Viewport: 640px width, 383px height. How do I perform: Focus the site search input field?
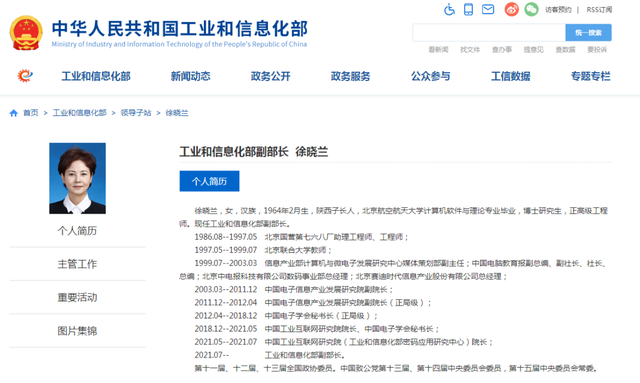pyautogui.click(x=489, y=33)
